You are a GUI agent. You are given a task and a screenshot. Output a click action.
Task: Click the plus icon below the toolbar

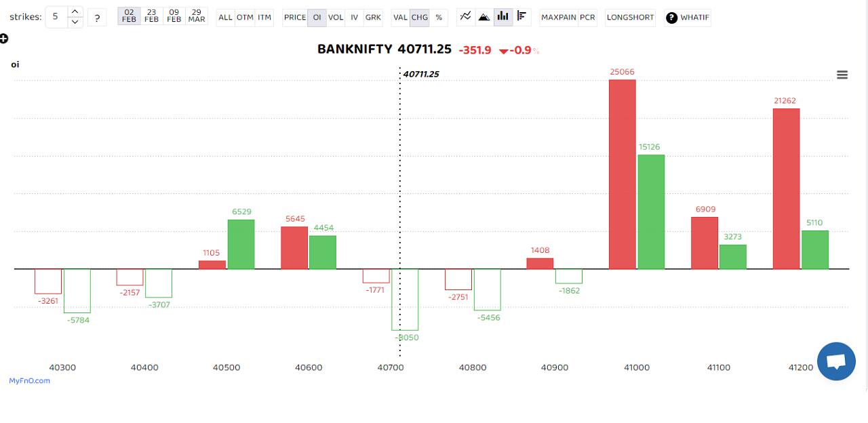click(5, 39)
